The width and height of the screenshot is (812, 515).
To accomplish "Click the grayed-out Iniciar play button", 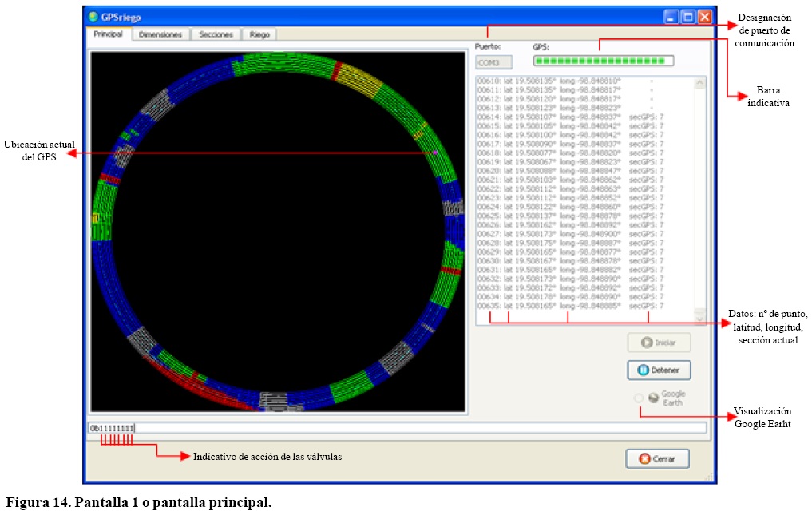I will click(658, 343).
